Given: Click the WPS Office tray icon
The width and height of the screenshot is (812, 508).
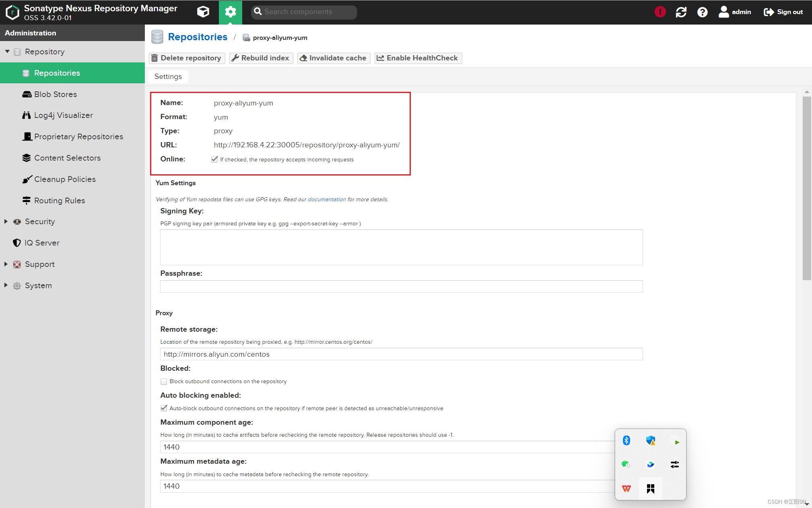Looking at the screenshot, I should coord(626,488).
